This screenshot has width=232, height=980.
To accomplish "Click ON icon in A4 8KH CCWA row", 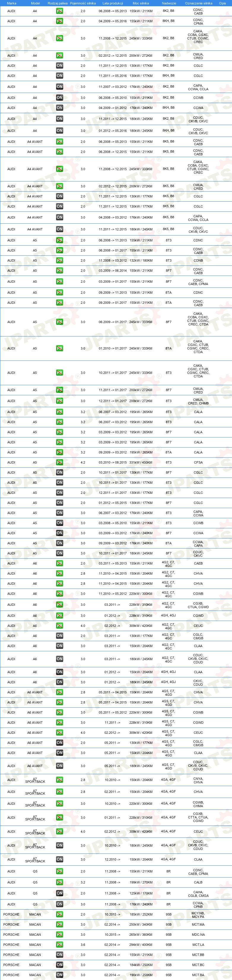I will pos(60,108).
